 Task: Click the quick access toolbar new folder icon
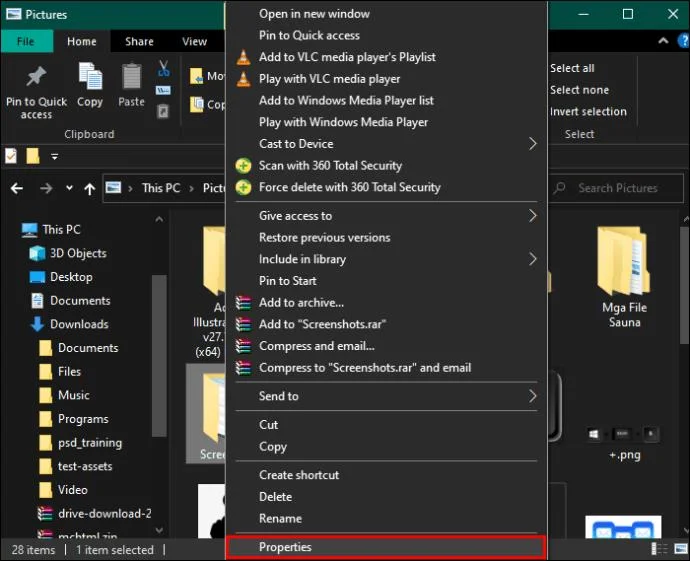33,156
